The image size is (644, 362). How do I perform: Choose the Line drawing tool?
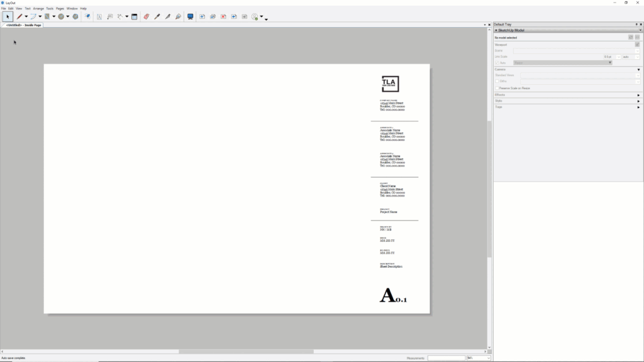(19, 17)
